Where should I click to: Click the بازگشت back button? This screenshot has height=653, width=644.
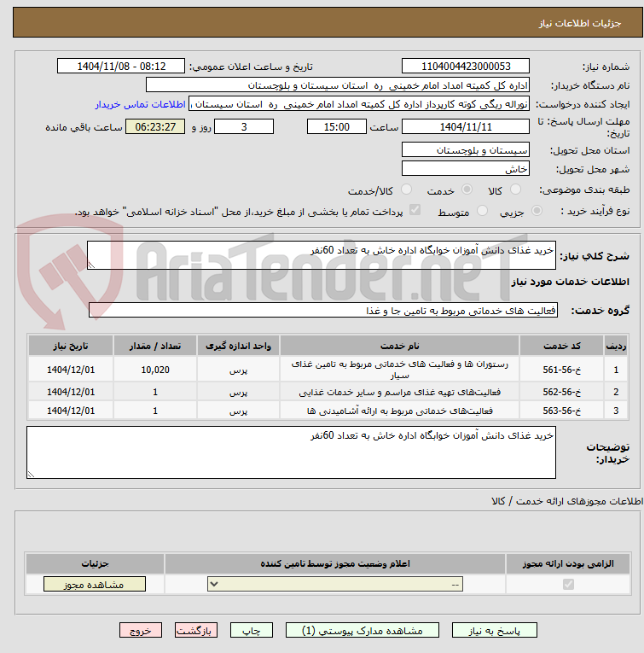(x=196, y=631)
